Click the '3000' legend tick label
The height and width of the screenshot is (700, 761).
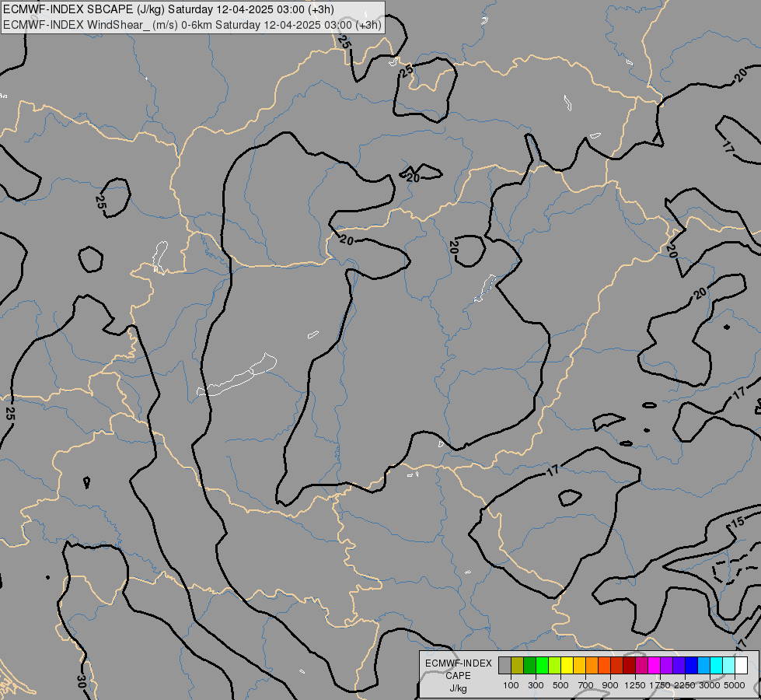(710, 685)
